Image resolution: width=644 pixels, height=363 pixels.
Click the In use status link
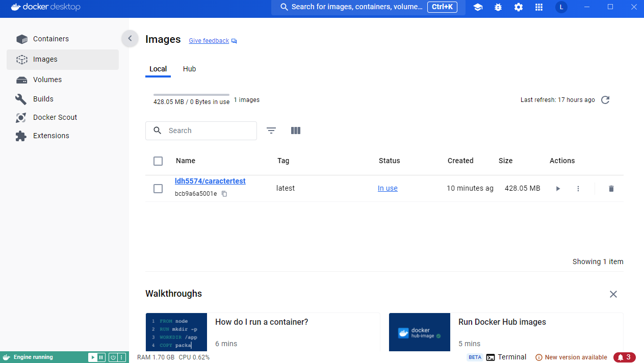388,188
